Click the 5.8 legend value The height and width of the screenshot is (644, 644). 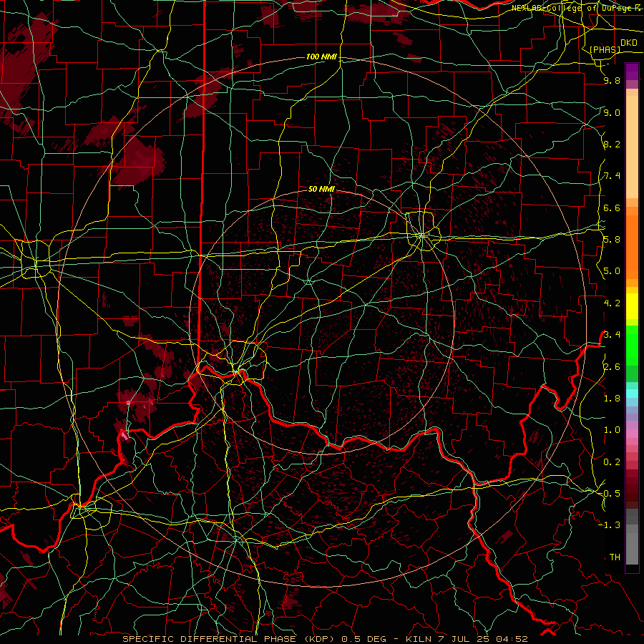click(x=612, y=240)
